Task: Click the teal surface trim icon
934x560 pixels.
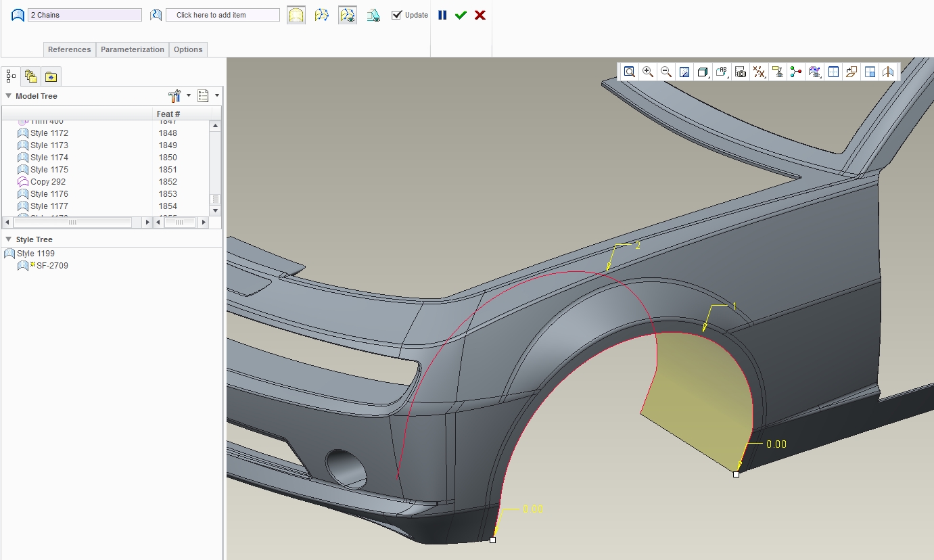Action: click(373, 15)
